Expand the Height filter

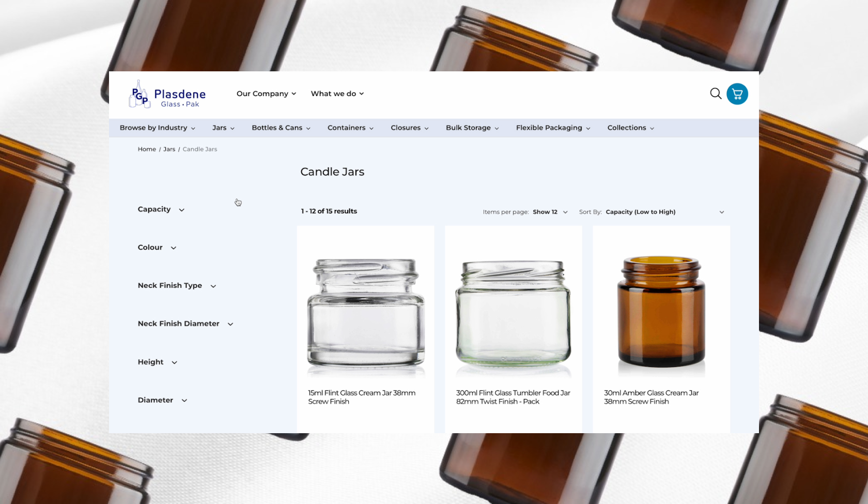pyautogui.click(x=157, y=362)
